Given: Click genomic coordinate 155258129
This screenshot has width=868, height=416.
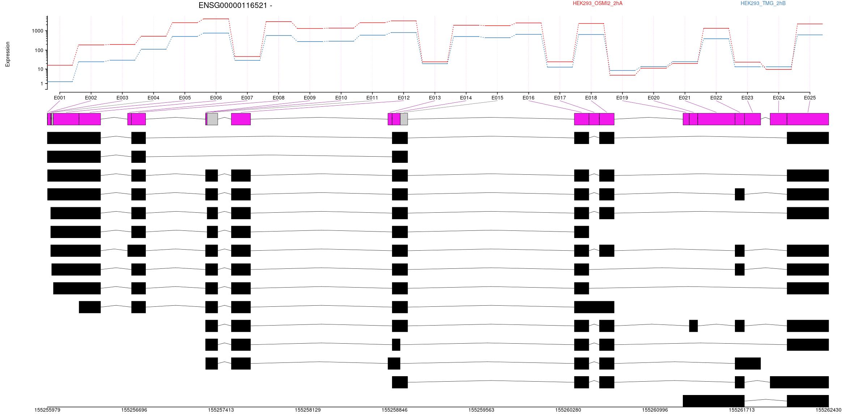Looking at the screenshot, I should [x=308, y=410].
